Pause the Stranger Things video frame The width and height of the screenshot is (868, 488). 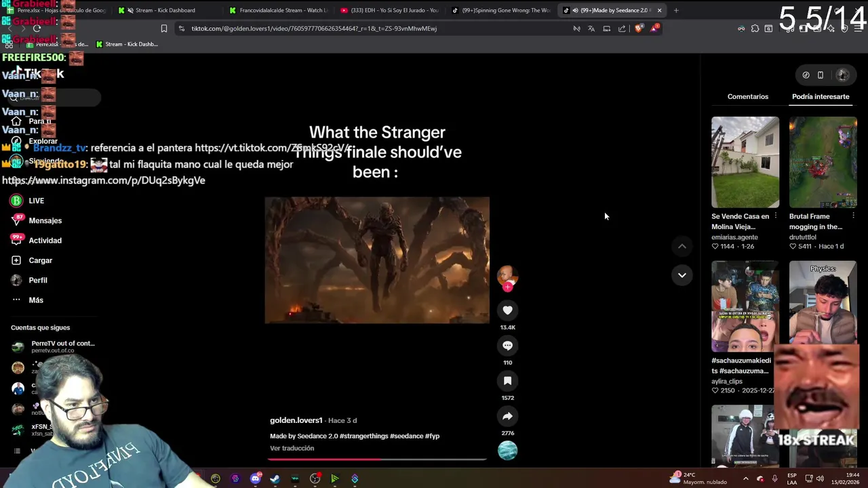[377, 260]
